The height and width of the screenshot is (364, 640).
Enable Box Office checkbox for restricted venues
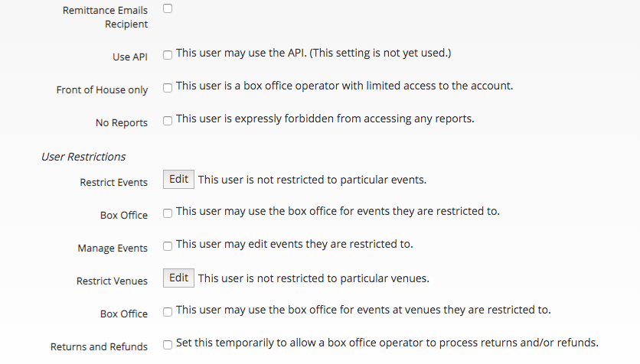pyautogui.click(x=168, y=312)
